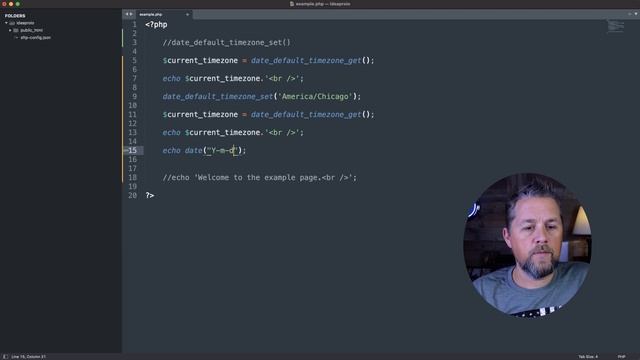
Task: Select the ideaproto folder row
Action: [x=61, y=23]
